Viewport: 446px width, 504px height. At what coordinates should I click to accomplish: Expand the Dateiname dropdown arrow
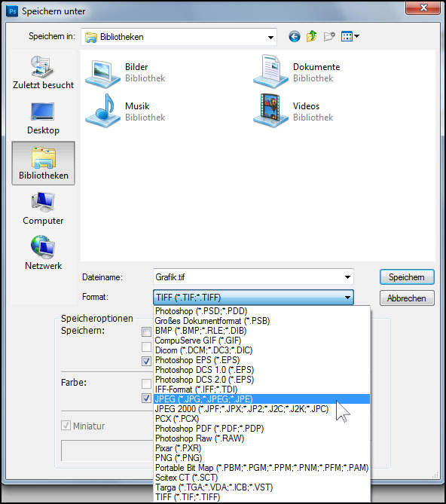(x=347, y=276)
